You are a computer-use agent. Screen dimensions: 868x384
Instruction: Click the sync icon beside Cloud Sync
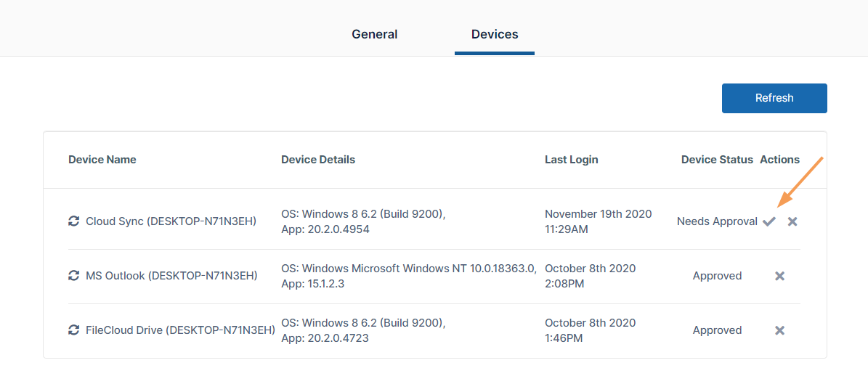(73, 221)
